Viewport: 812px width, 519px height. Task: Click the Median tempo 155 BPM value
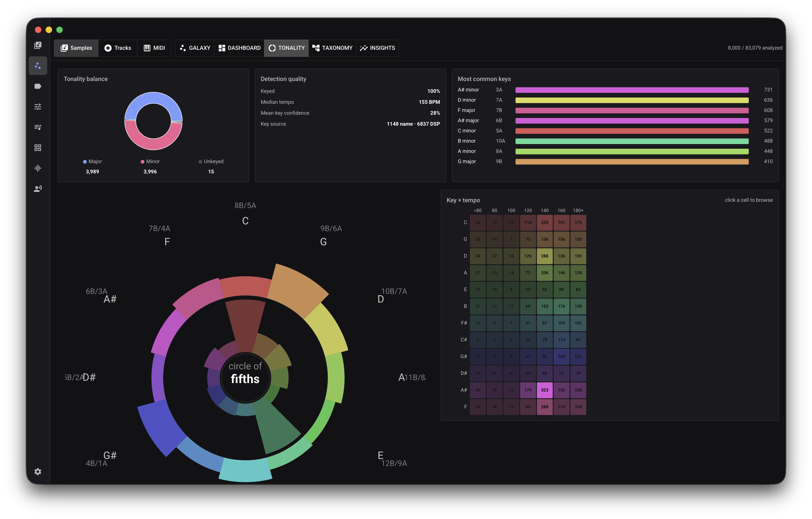[x=429, y=102]
